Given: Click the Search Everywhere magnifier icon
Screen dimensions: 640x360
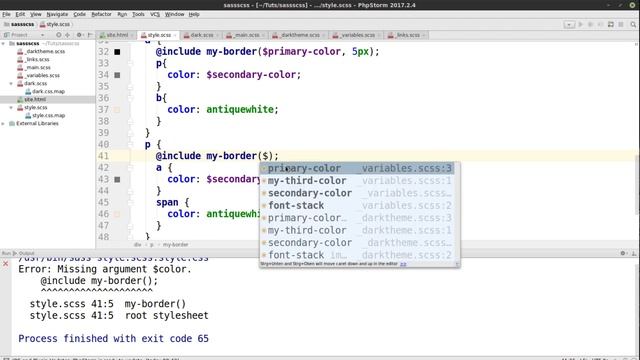Looking at the screenshot, I should [633, 24].
